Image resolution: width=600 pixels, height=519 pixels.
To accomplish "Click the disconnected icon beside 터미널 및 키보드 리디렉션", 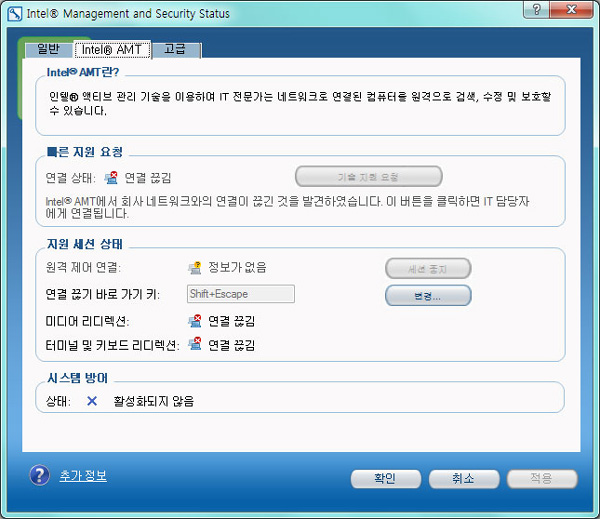I will point(194,344).
